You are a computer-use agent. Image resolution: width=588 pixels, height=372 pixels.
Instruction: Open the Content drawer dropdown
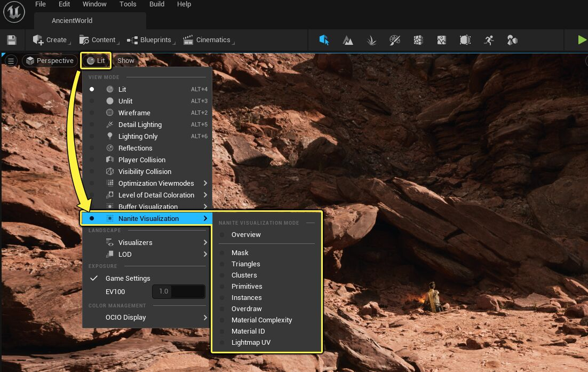(99, 40)
